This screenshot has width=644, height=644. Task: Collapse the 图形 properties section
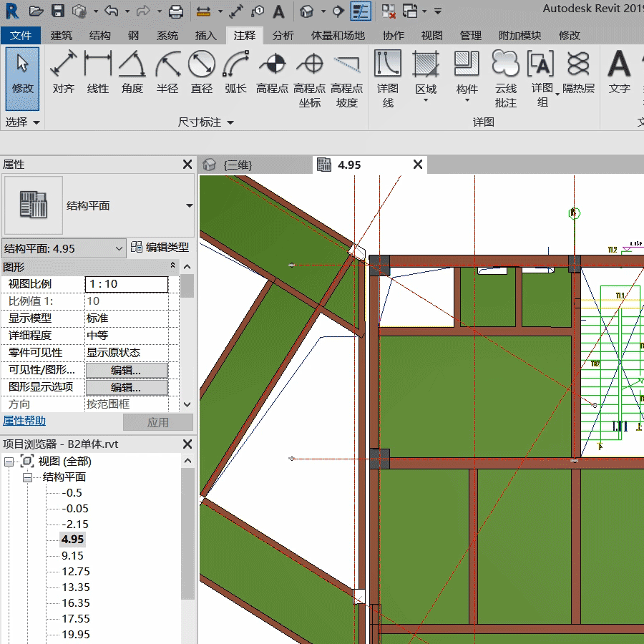(172, 266)
